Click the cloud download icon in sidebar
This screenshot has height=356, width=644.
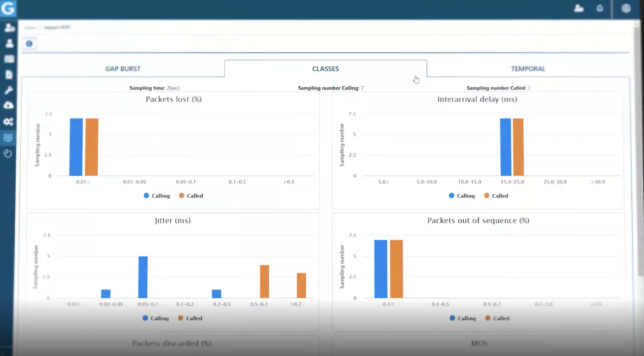[x=8, y=105]
